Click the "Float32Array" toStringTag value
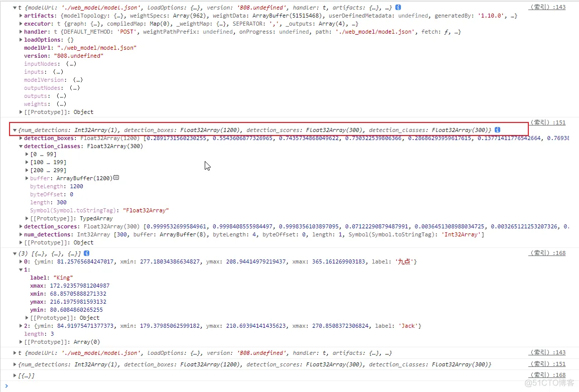Image resolution: width=579 pixels, height=392 pixels. 146,210
